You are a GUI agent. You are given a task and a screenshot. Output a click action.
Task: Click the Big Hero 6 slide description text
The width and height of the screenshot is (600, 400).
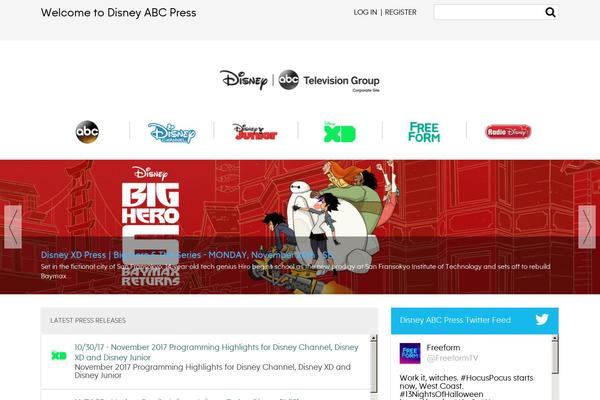coord(295,271)
